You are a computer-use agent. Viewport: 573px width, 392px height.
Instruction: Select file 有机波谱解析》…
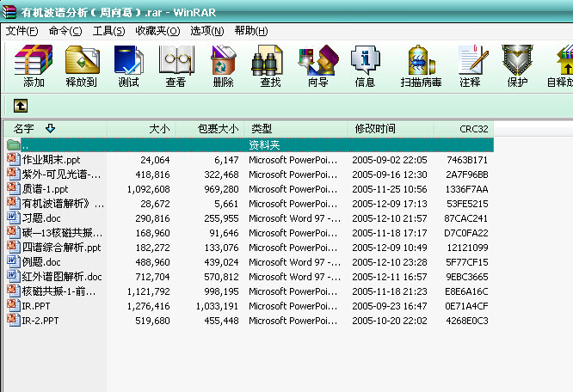tap(63, 204)
